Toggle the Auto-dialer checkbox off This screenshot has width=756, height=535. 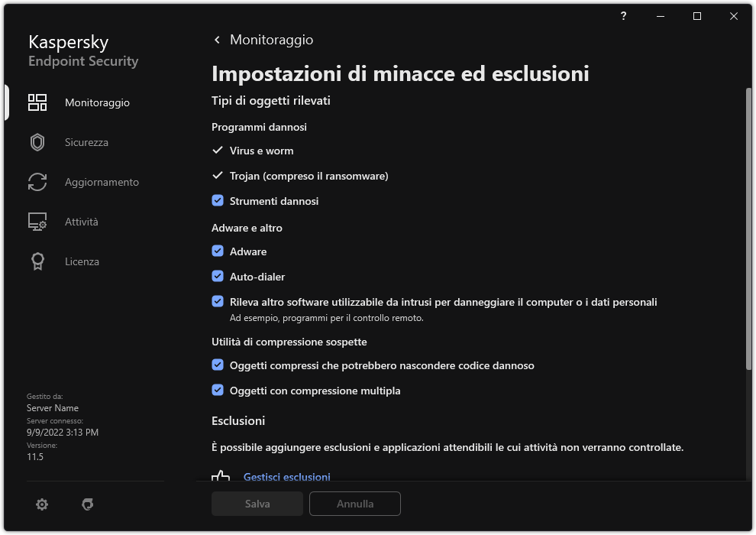218,277
